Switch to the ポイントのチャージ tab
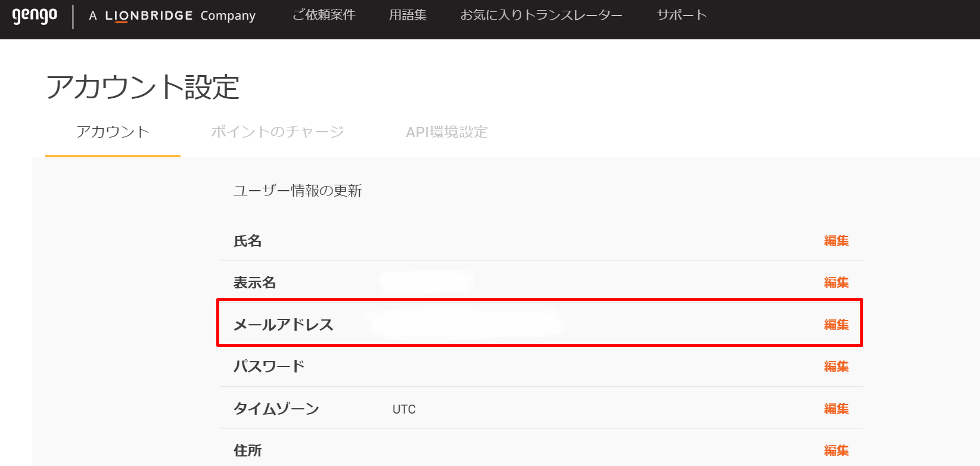This screenshot has width=980, height=466. (x=278, y=132)
